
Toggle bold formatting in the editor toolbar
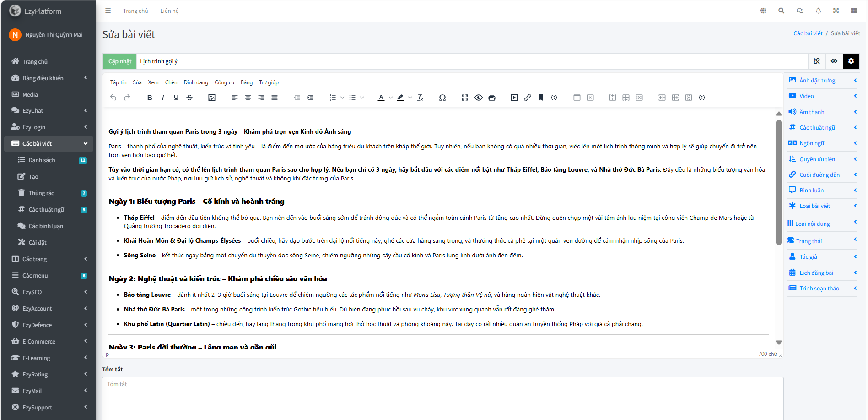pyautogui.click(x=150, y=98)
